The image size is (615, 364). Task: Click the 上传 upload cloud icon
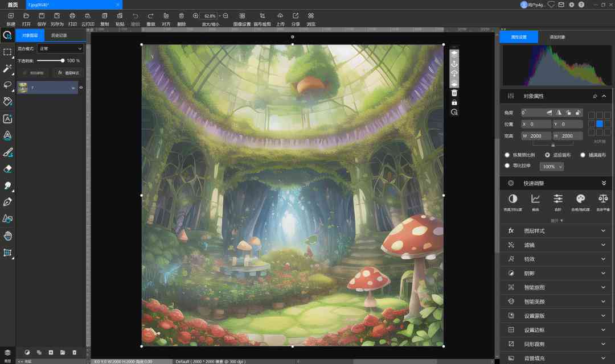[x=280, y=16]
